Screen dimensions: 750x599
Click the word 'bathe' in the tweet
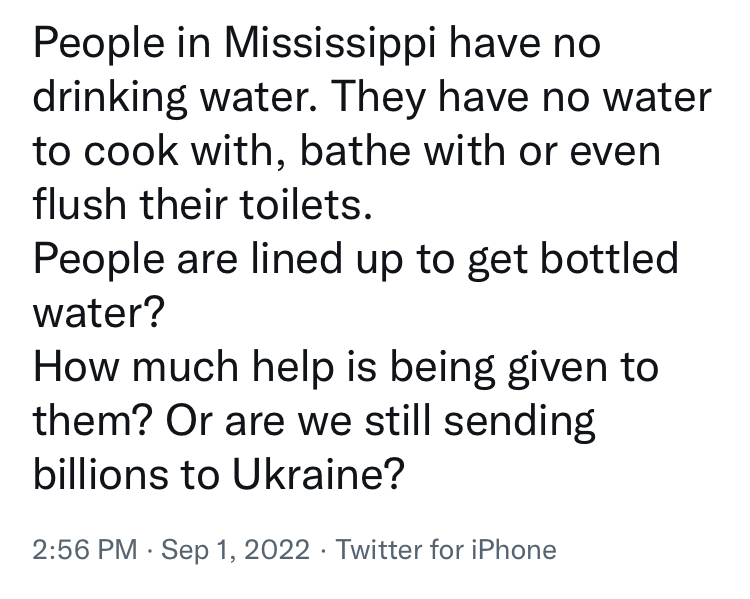click(355, 150)
